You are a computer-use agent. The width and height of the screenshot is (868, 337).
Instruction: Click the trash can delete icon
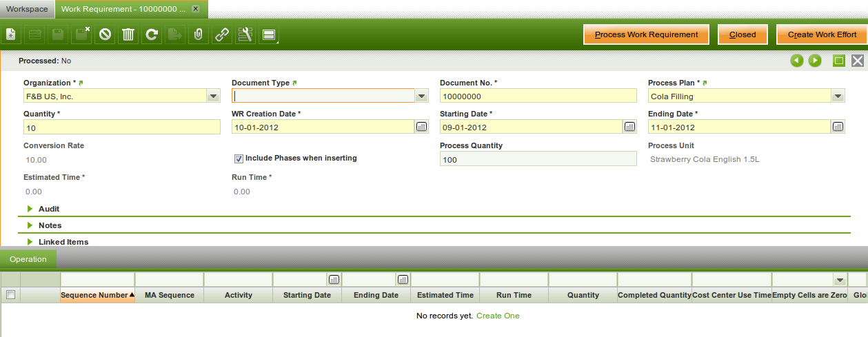[128, 34]
